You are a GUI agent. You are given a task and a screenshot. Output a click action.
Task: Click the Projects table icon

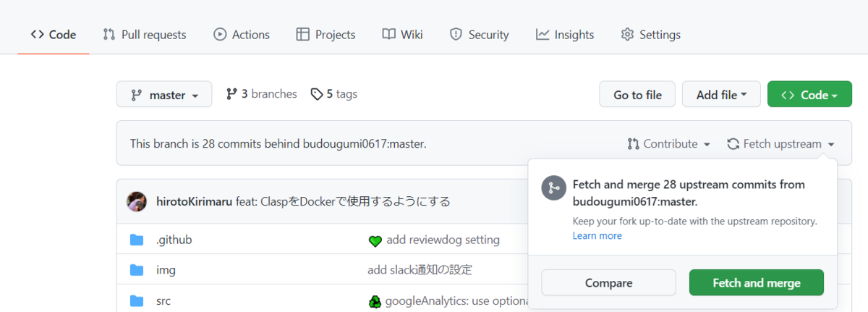point(303,34)
